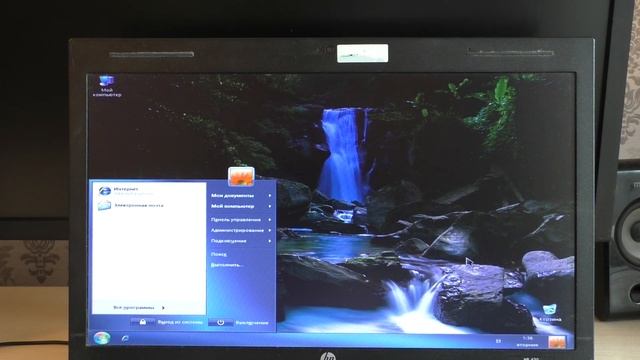
Task: Open Мой компьютер from Start menu
Action: click(x=232, y=206)
